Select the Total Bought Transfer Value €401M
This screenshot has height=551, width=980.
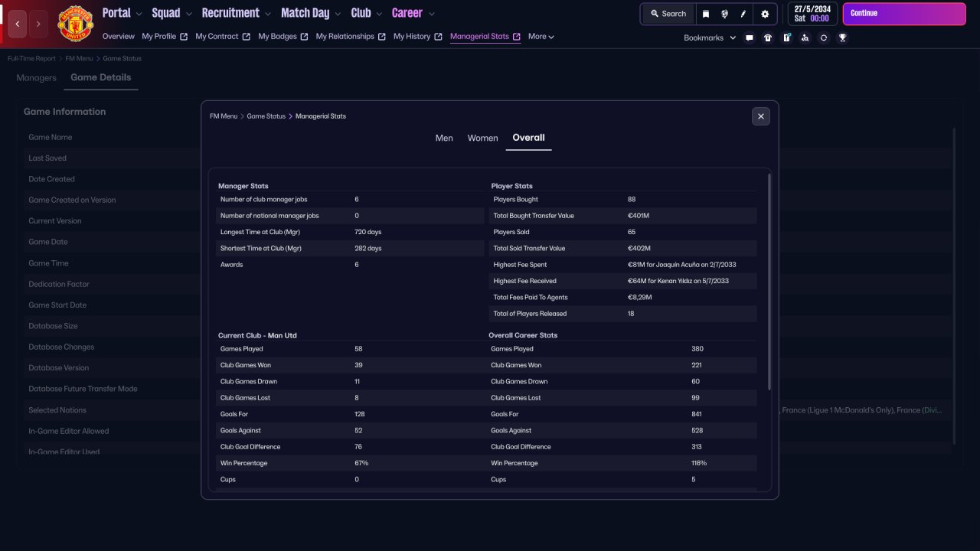point(639,216)
